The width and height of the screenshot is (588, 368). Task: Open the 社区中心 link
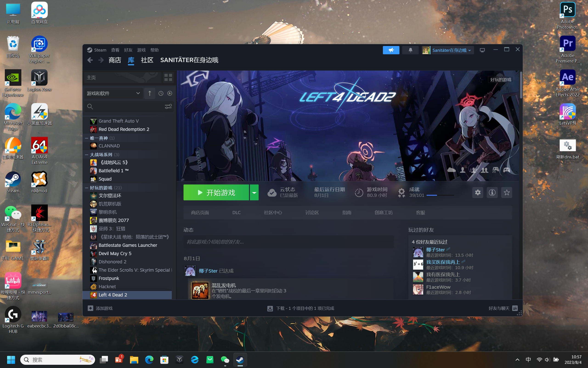pos(273,213)
